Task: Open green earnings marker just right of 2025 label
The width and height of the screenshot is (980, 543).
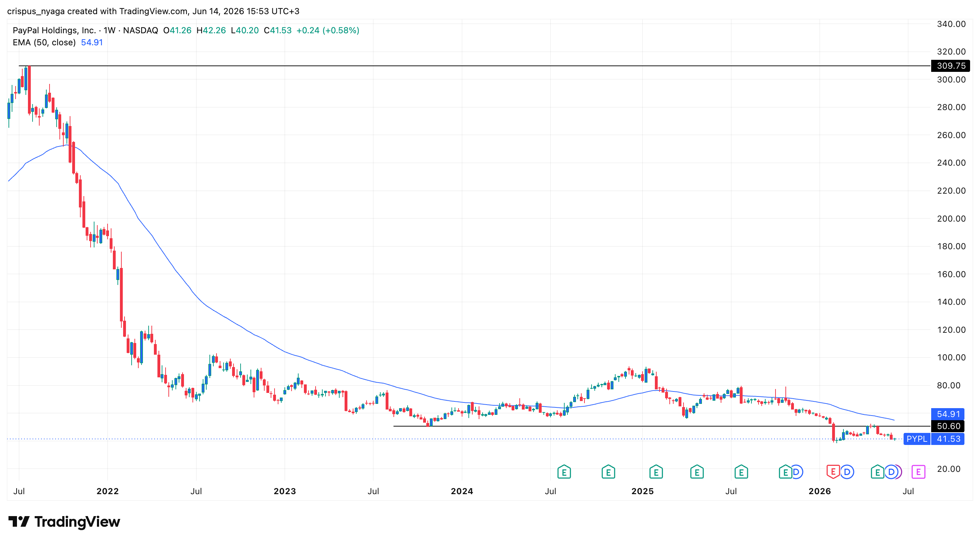Action: pyautogui.click(x=656, y=472)
